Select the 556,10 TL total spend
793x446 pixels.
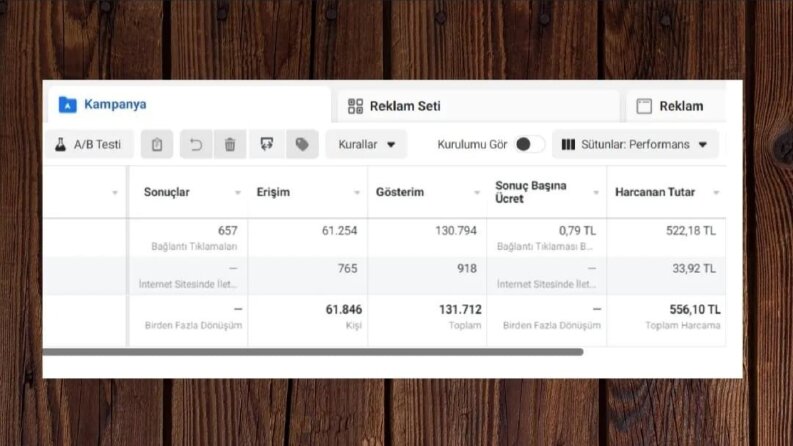[x=695, y=309]
